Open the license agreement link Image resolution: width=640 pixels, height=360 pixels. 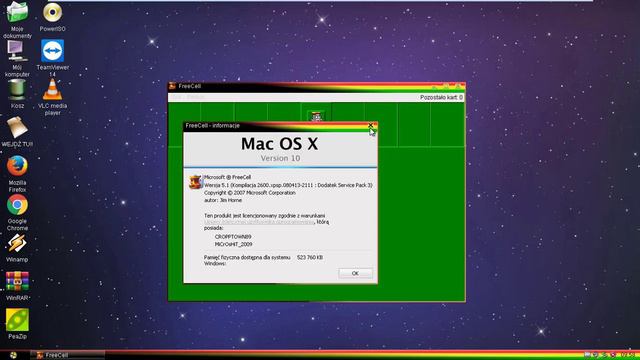(x=259, y=222)
